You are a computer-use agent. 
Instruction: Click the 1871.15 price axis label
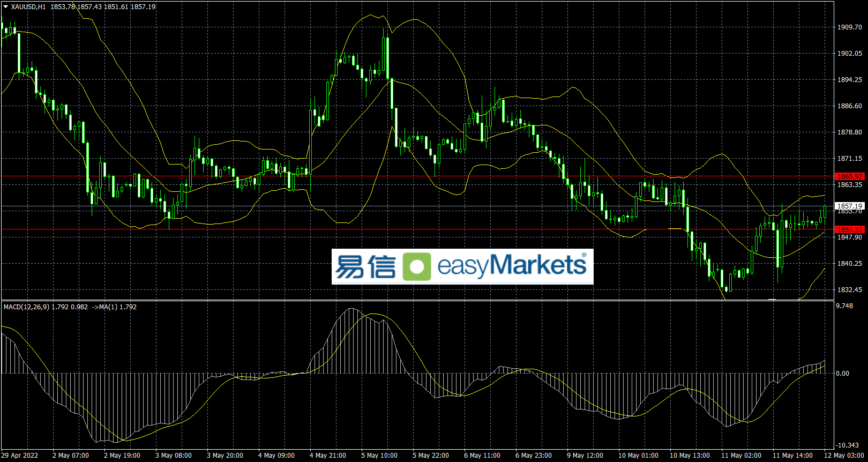[850, 158]
